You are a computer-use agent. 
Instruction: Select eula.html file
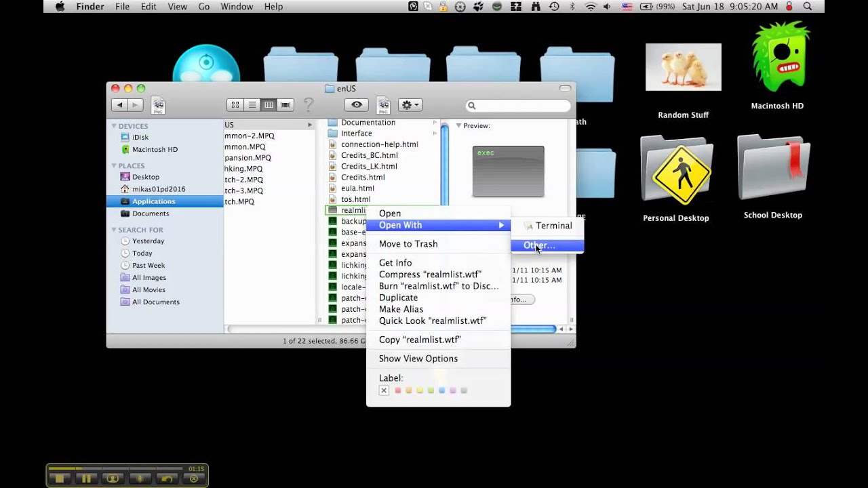357,188
